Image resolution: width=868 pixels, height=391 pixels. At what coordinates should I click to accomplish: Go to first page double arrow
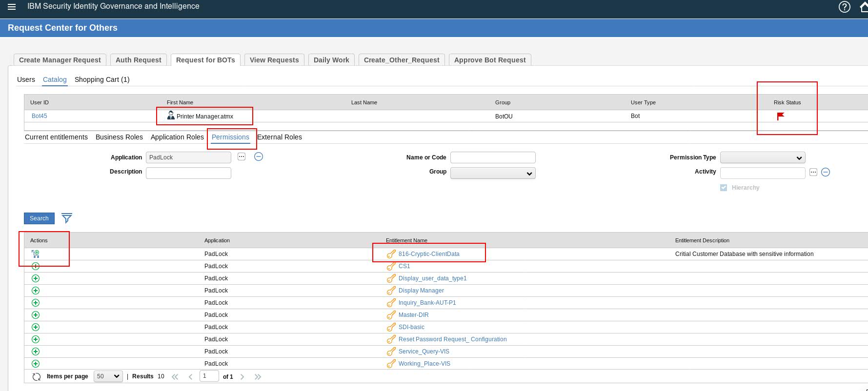tap(175, 376)
